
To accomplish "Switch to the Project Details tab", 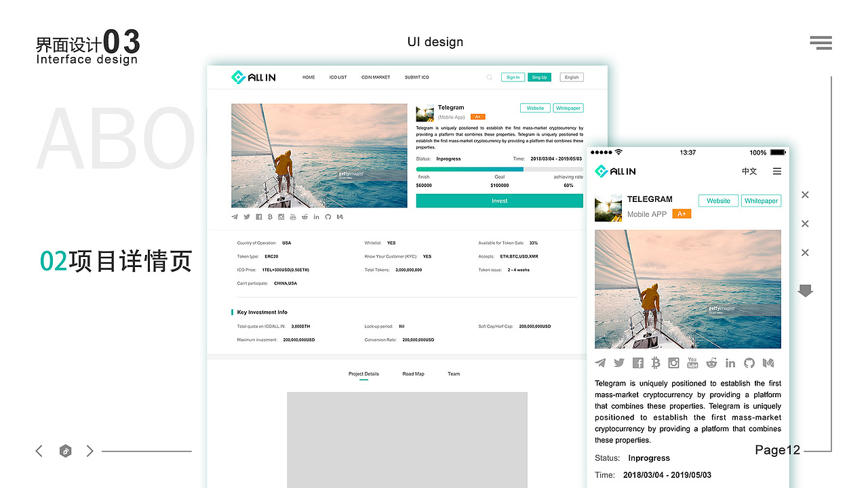I will click(363, 374).
